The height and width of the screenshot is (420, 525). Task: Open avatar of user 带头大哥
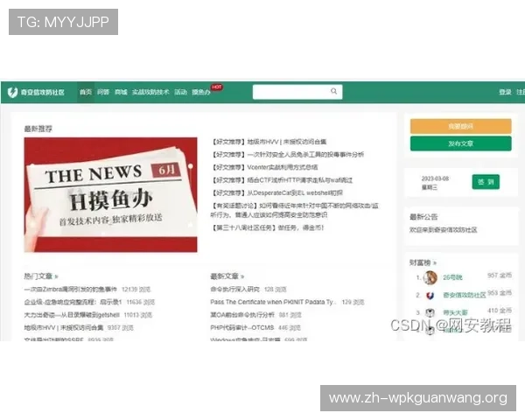pyautogui.click(x=430, y=313)
